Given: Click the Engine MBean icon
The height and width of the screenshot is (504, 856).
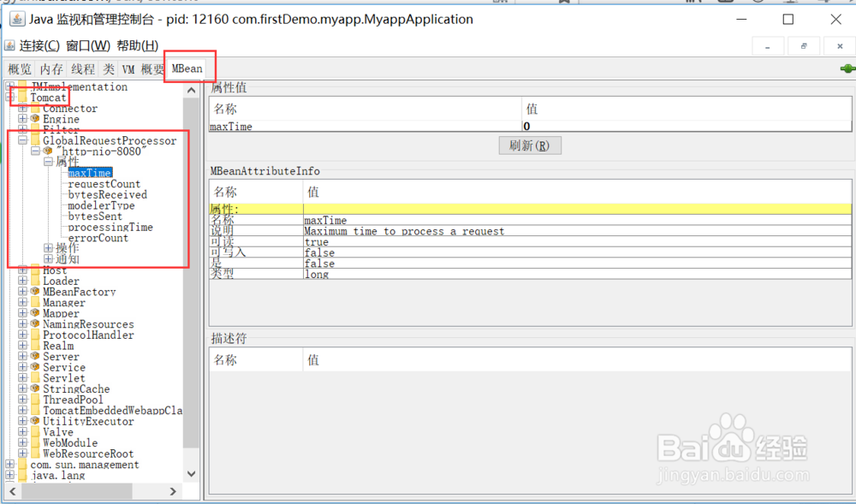Looking at the screenshot, I should tap(35, 118).
